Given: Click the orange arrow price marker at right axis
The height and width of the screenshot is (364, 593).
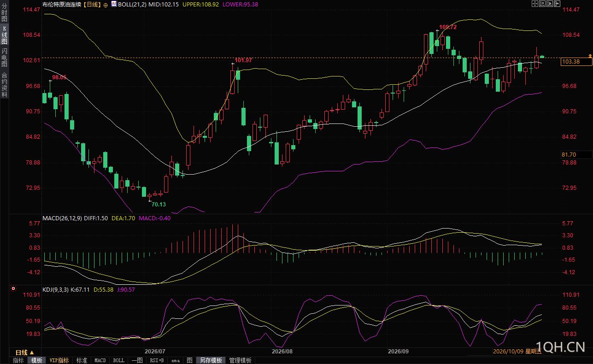Looking at the screenshot, I should coord(590,55).
